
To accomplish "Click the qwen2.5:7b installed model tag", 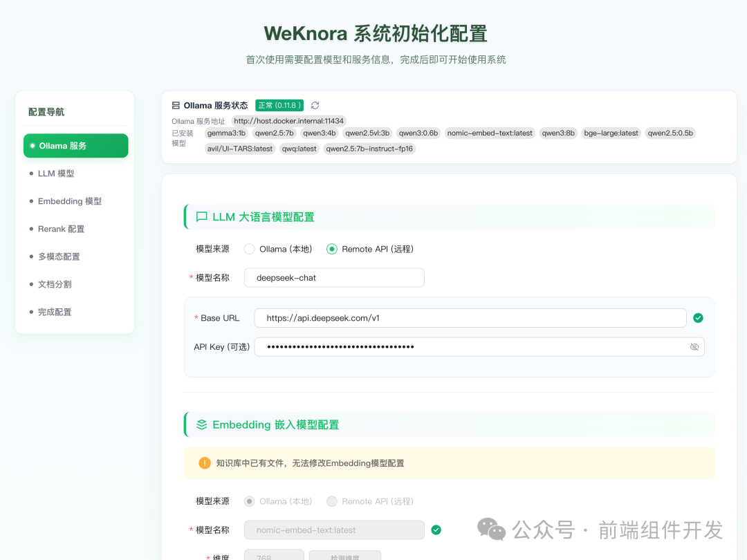I will pyautogui.click(x=275, y=133).
